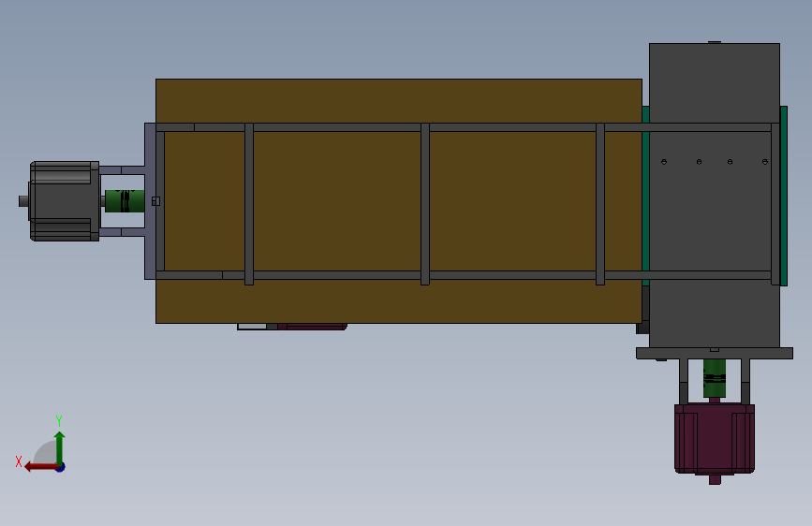The height and width of the screenshot is (526, 812).
Task: Select the maroon motor's bottom shaft stub
Action: (x=715, y=479)
